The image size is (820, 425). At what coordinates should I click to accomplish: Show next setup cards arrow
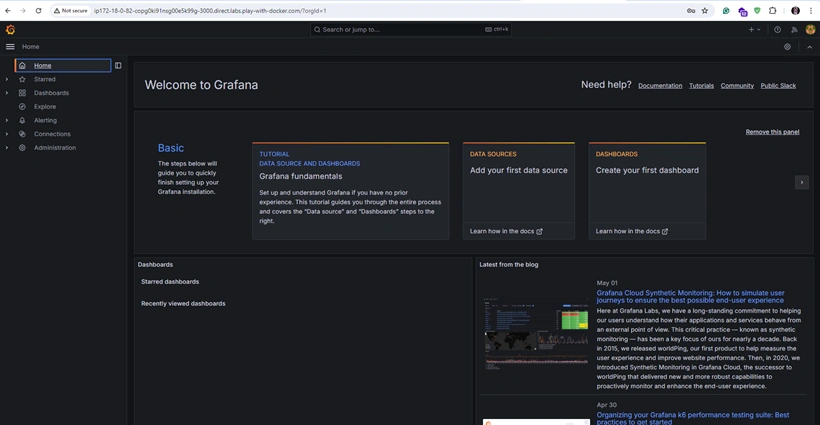pyautogui.click(x=802, y=182)
